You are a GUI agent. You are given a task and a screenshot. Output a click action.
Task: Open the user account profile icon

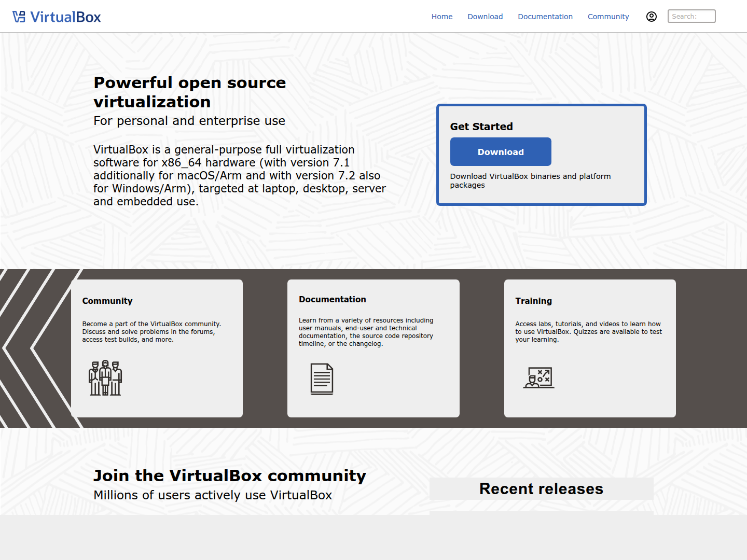click(x=652, y=17)
